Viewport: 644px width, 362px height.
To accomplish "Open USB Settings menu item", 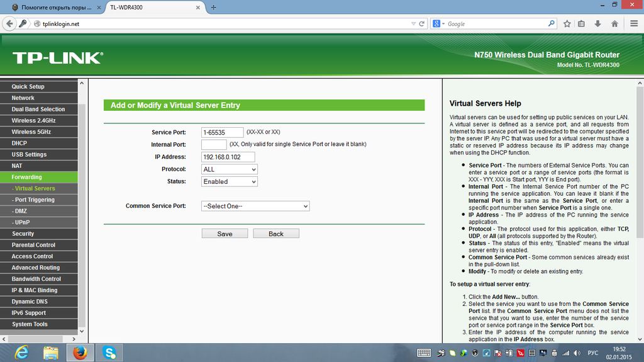I will 38,154.
